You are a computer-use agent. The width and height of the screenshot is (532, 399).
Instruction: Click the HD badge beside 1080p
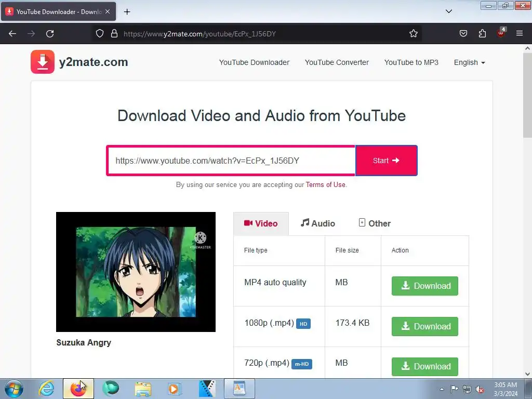303,324
